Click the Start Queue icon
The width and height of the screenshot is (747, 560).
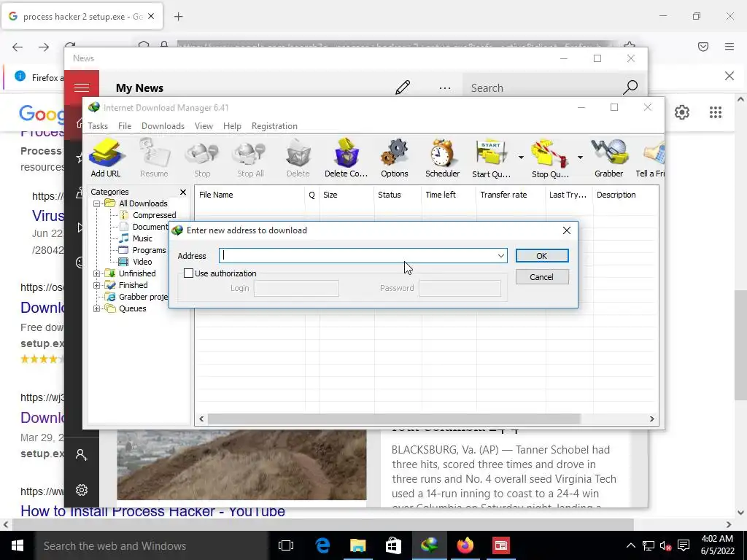click(491, 158)
